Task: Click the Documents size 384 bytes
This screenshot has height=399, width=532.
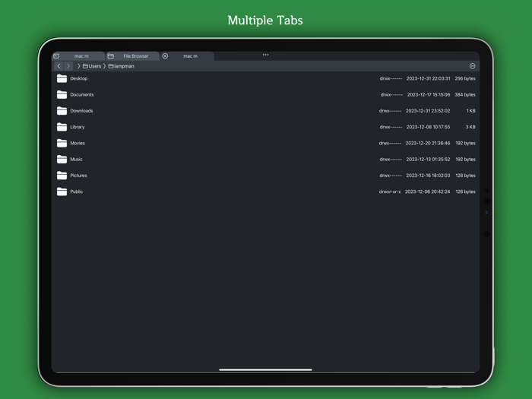Action: click(x=465, y=95)
